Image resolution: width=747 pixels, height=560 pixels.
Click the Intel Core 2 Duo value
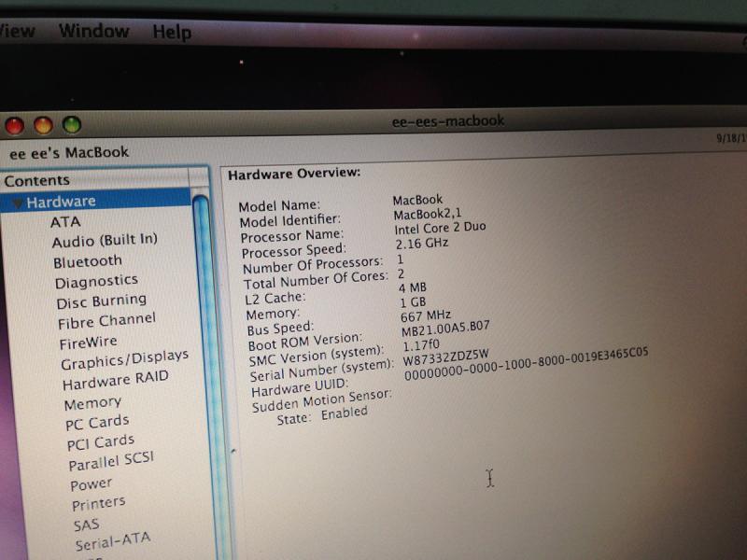click(x=440, y=228)
